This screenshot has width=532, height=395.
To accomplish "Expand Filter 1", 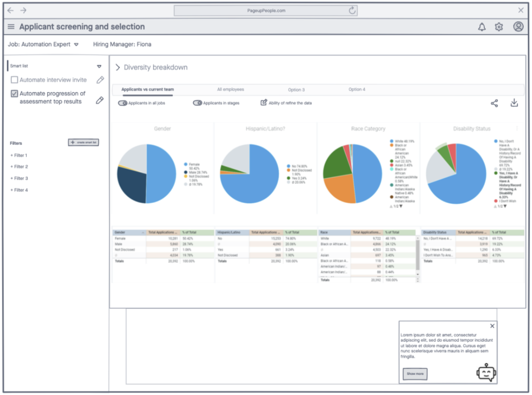I will (x=19, y=155).
